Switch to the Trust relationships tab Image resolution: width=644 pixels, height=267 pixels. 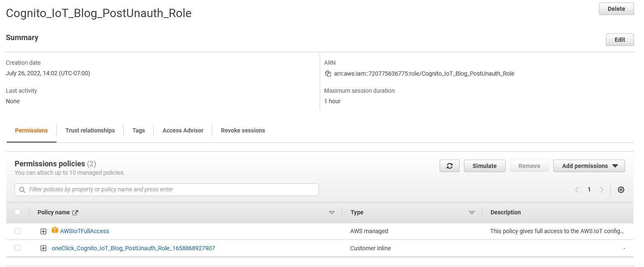(x=90, y=130)
